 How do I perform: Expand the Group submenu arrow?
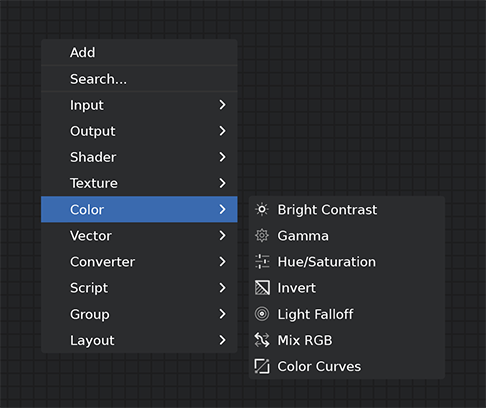click(x=223, y=314)
